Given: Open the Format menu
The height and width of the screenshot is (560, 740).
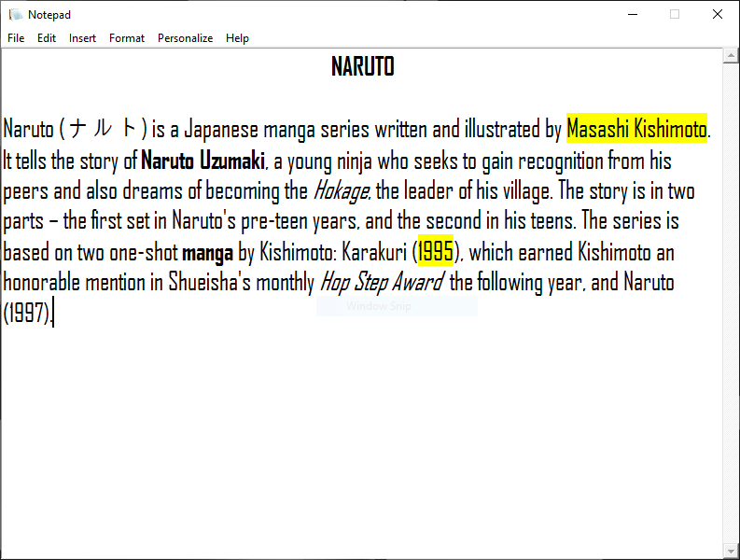Looking at the screenshot, I should 127,38.
